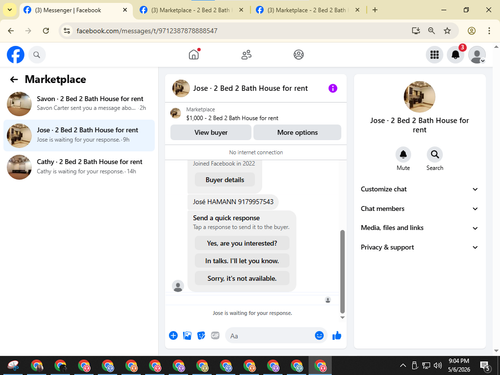Send quick reply 'Yes, are you interested?'
Image resolution: width=500 pixels, height=375 pixels.
(x=242, y=243)
